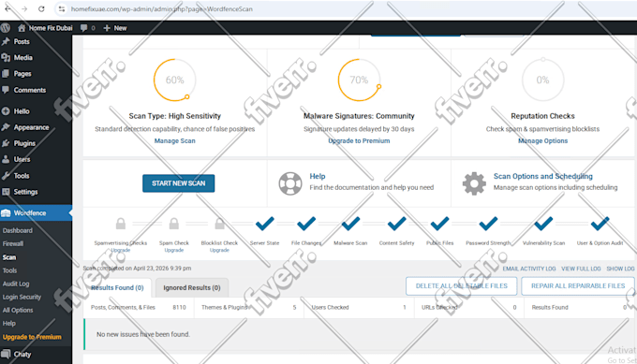Open Wordfence Scan submenu item
Viewport: 637px width, 364px height.
(9, 257)
